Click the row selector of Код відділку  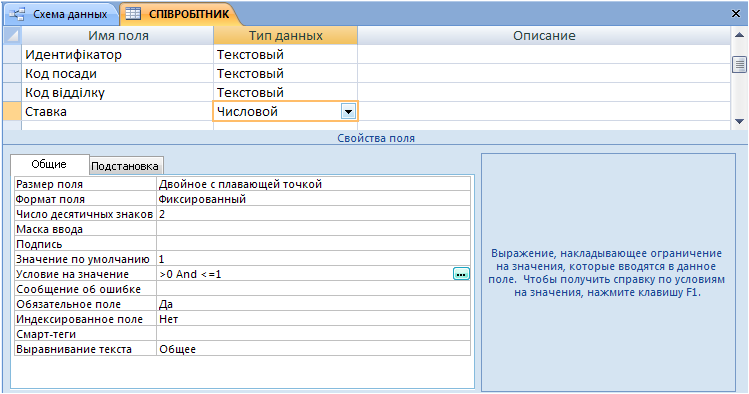(12, 93)
